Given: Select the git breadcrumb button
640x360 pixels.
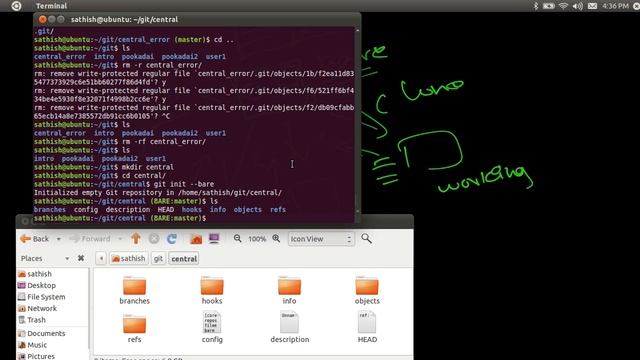Looking at the screenshot, I should point(158,258).
